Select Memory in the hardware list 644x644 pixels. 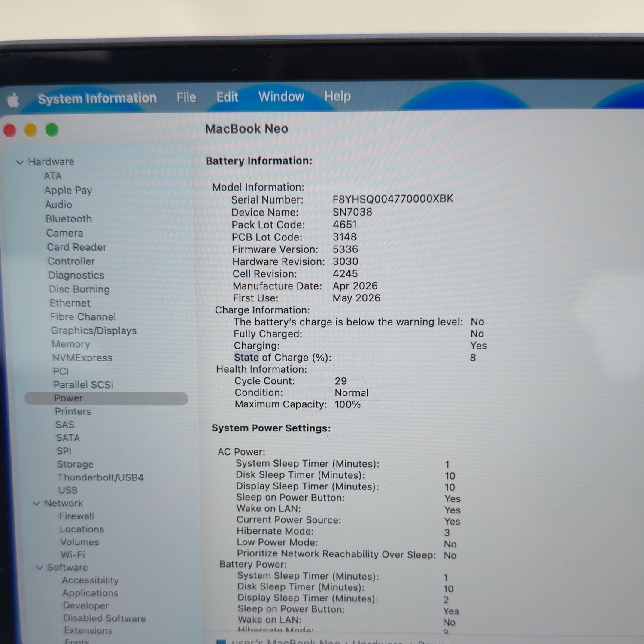coord(71,344)
